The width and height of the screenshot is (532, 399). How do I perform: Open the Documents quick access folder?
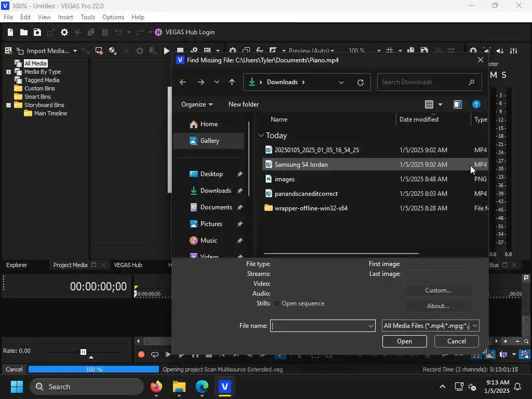[216, 207]
